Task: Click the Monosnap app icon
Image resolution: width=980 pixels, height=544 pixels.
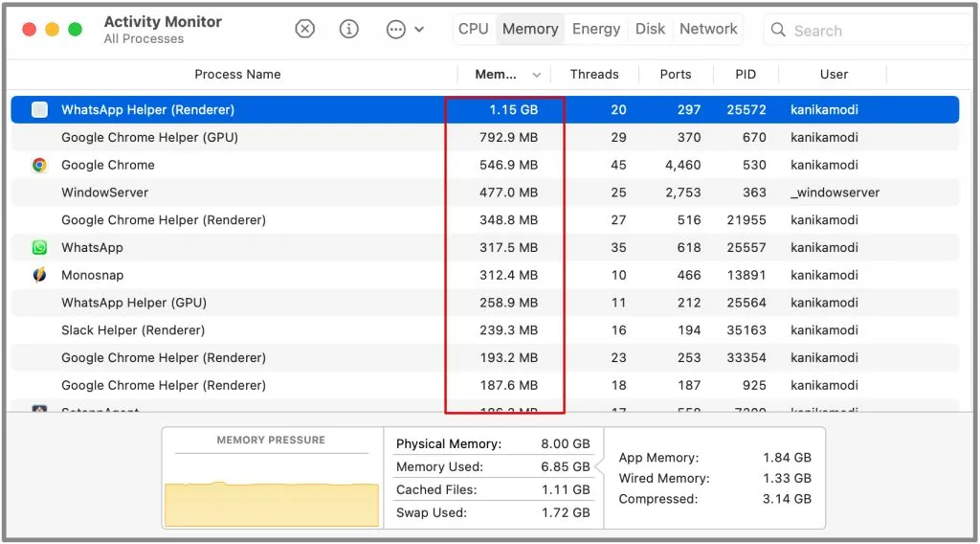Action: (39, 275)
